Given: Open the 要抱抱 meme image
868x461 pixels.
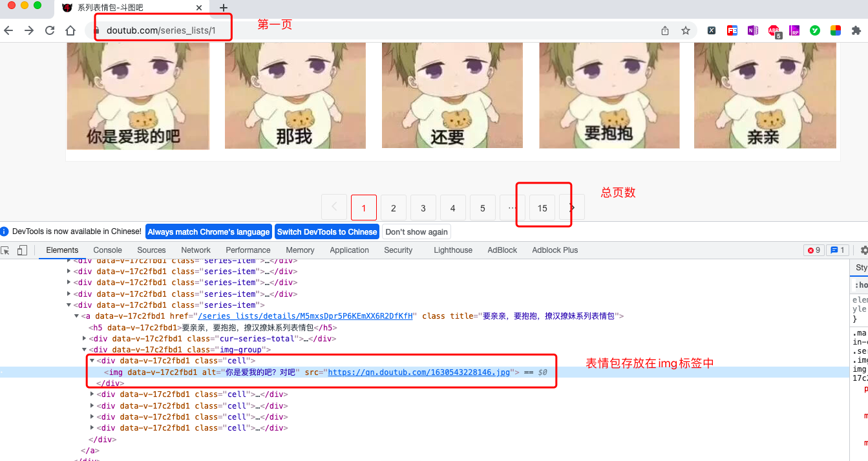Looking at the screenshot, I should coord(609,96).
